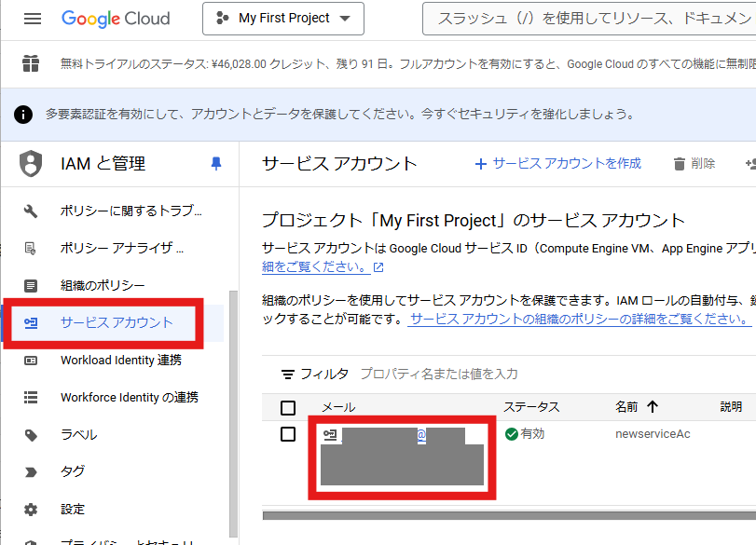Click the service account icon in the email cell

pyautogui.click(x=330, y=435)
